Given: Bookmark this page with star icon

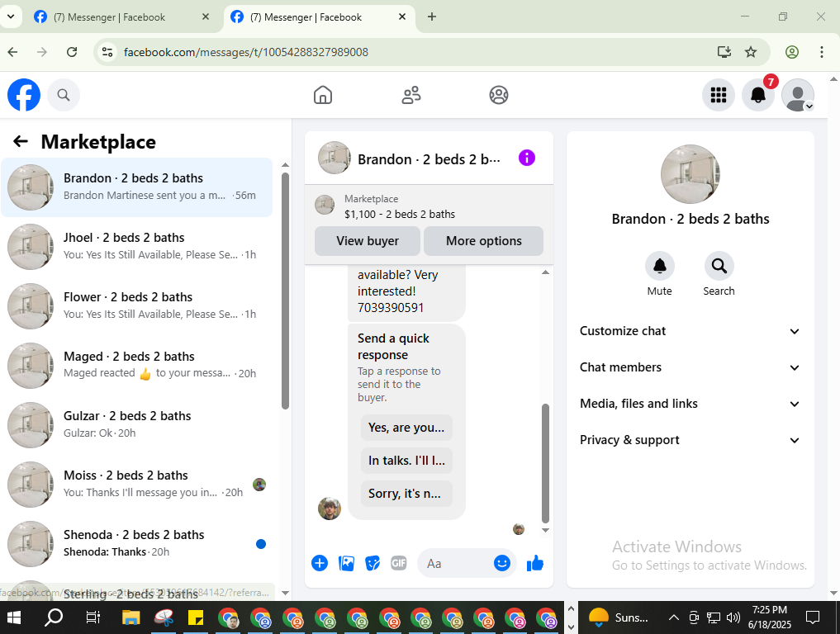Looking at the screenshot, I should (751, 52).
